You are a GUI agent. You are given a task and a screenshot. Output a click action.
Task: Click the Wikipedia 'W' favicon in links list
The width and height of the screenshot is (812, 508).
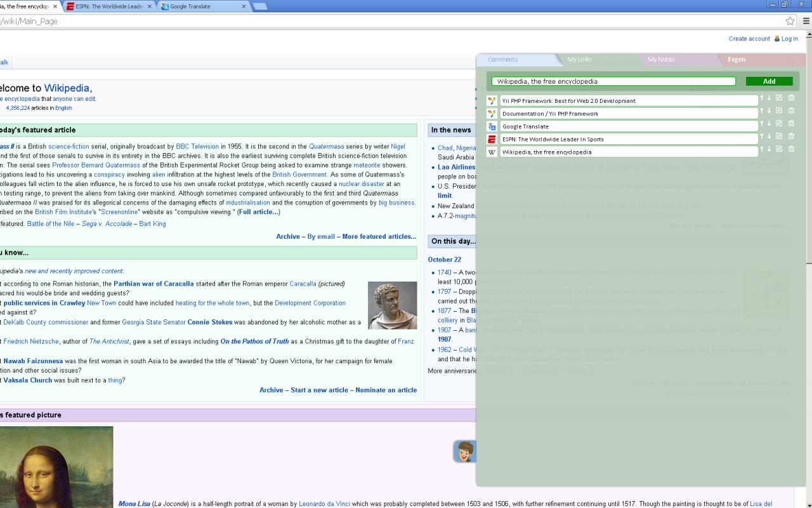coord(492,152)
